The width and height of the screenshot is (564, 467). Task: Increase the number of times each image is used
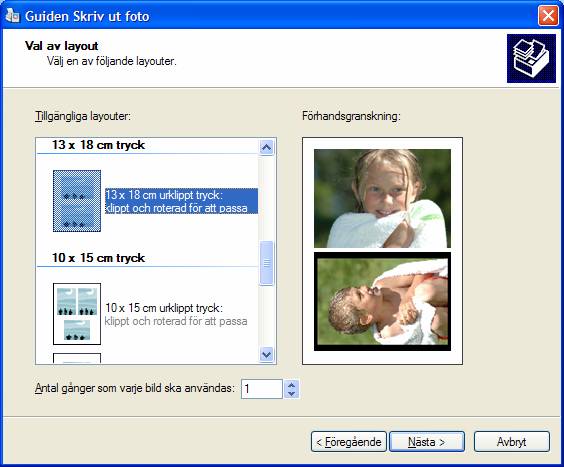pos(292,385)
